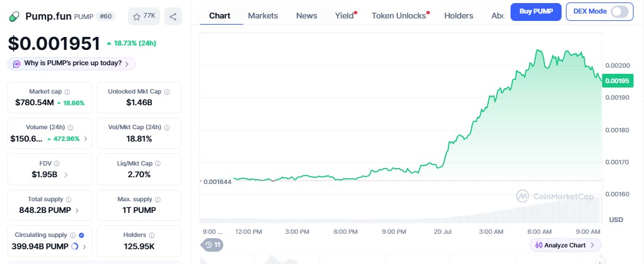The height and width of the screenshot is (264, 644).
Task: Click Vol/Mkt Cap (24h) info icon
Action: tap(167, 127)
